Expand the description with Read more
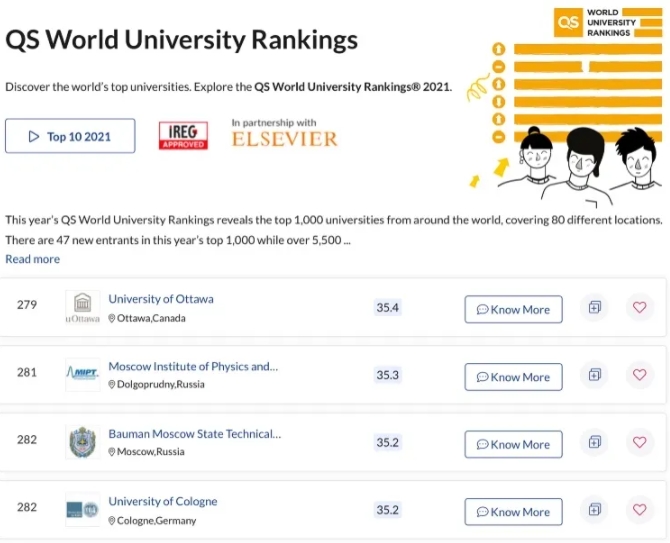670x543 pixels. point(32,259)
